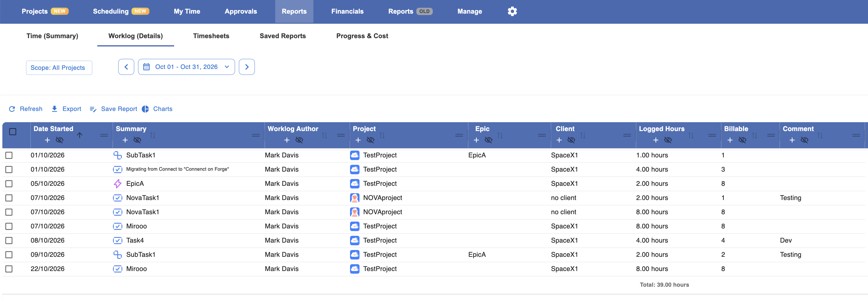This screenshot has height=300, width=868.
Task: Open the settings gear icon
Action: [512, 11]
